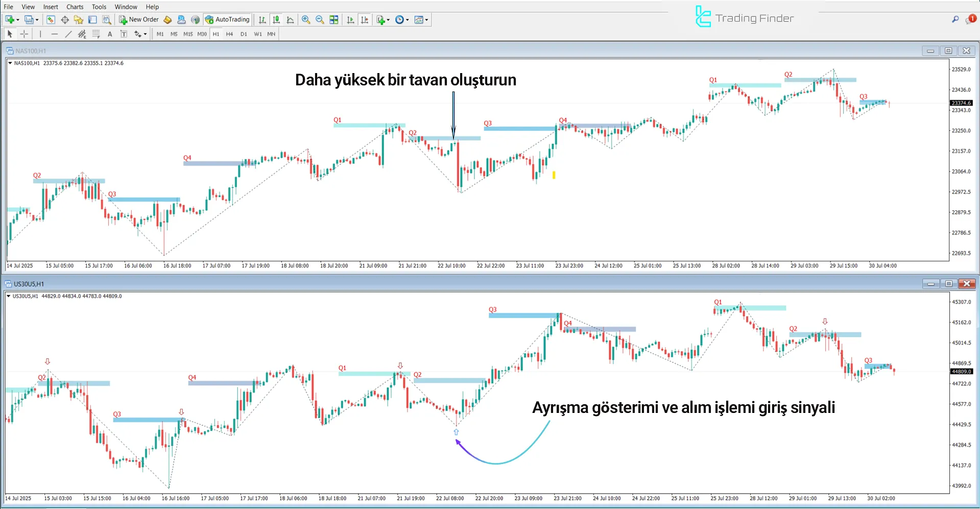Open the arrow objects dropdown

point(145,34)
